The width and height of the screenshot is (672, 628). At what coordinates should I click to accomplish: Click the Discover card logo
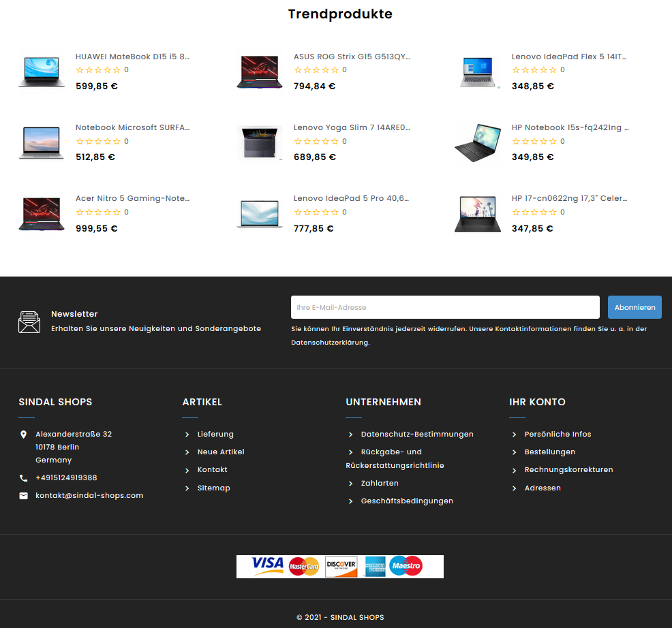341,566
